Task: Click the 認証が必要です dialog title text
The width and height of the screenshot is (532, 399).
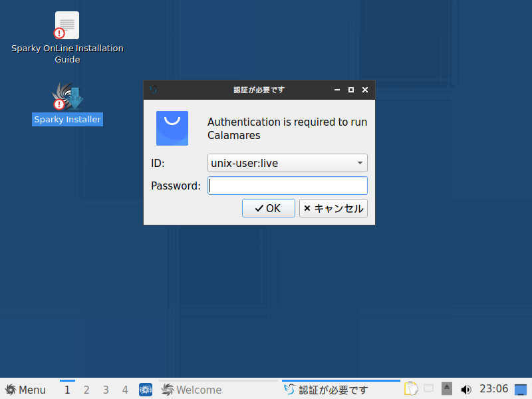Action: [x=259, y=90]
